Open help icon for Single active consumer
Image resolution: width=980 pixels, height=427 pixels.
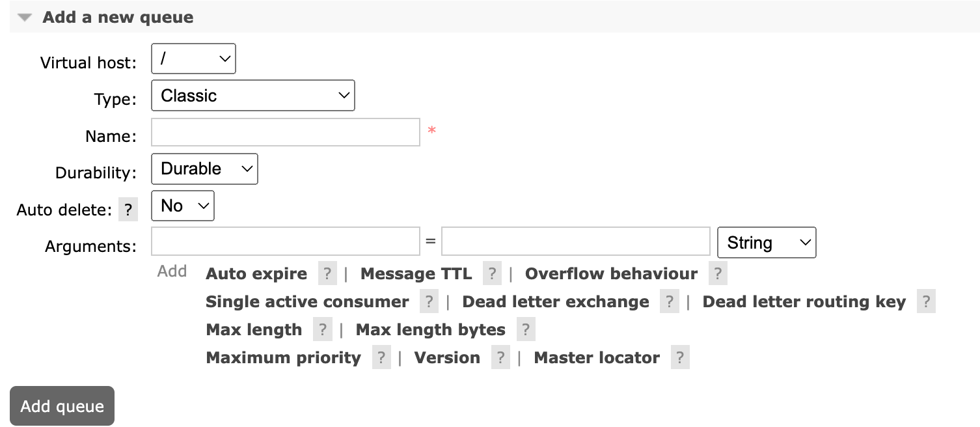(429, 302)
